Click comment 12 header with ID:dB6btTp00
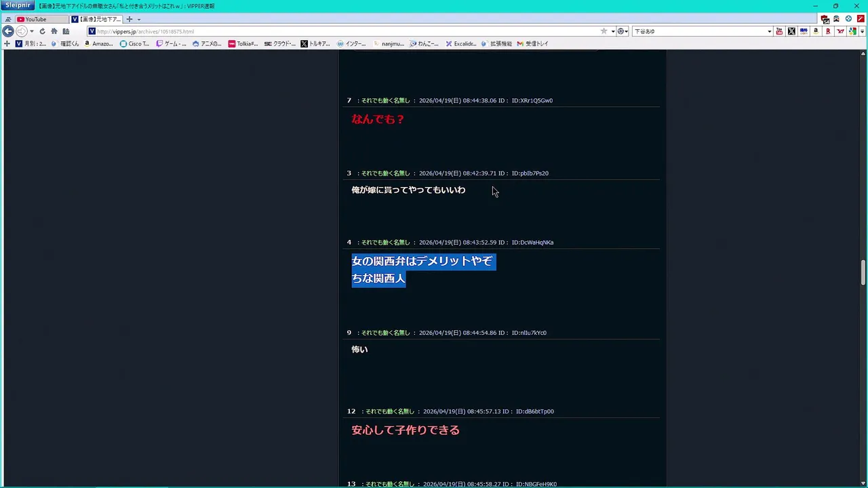Image resolution: width=868 pixels, height=488 pixels. (450, 411)
